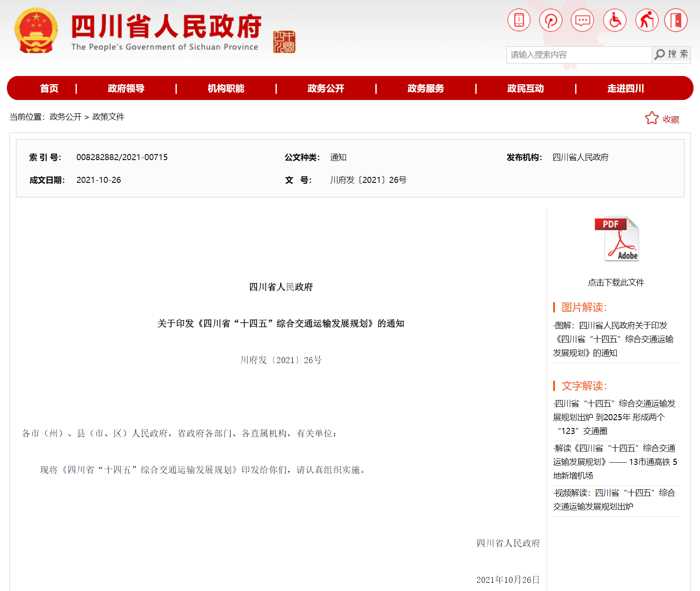This screenshot has height=591, width=700.
Task: Download the file via PDF Adobe icon
Action: 616,239
